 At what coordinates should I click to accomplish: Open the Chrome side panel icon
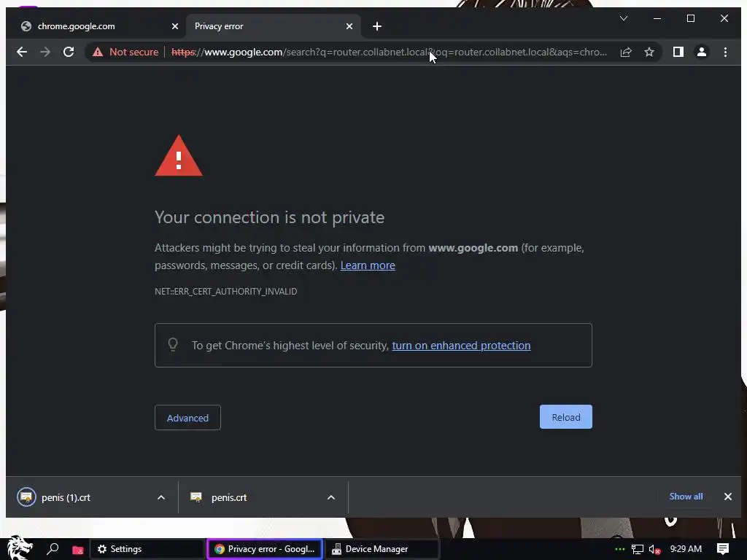(678, 52)
